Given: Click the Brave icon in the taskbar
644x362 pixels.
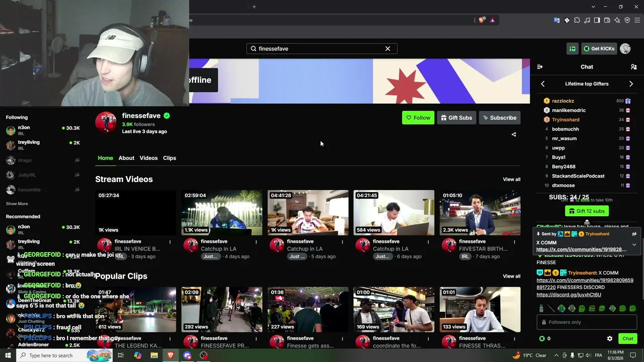Looking at the screenshot, I should (171, 355).
